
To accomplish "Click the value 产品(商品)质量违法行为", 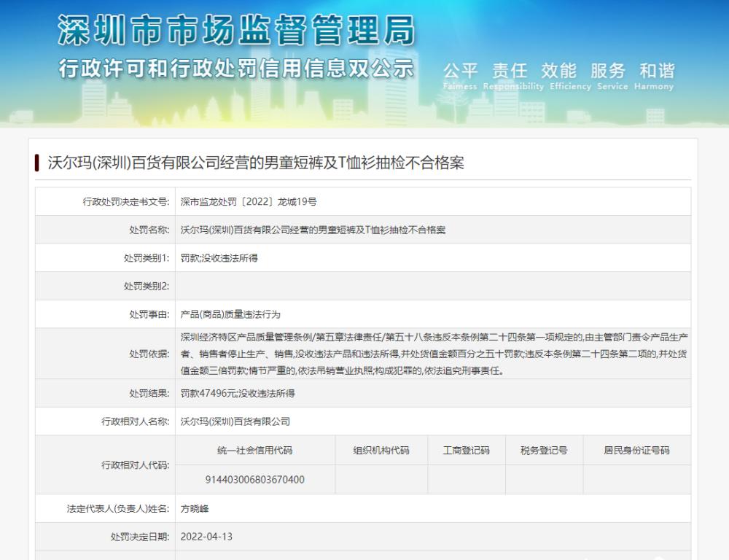I will (x=230, y=314).
